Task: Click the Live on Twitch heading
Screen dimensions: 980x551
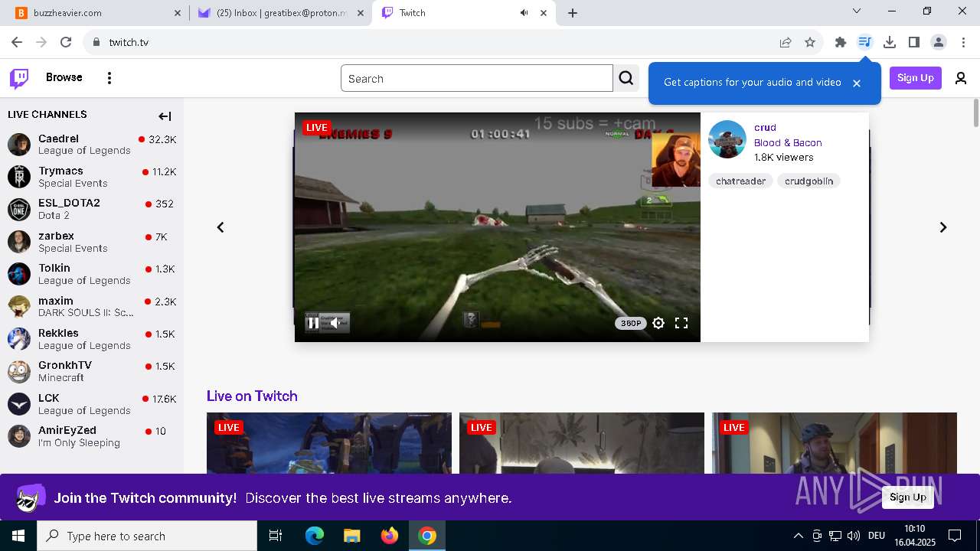Action: 252,396
